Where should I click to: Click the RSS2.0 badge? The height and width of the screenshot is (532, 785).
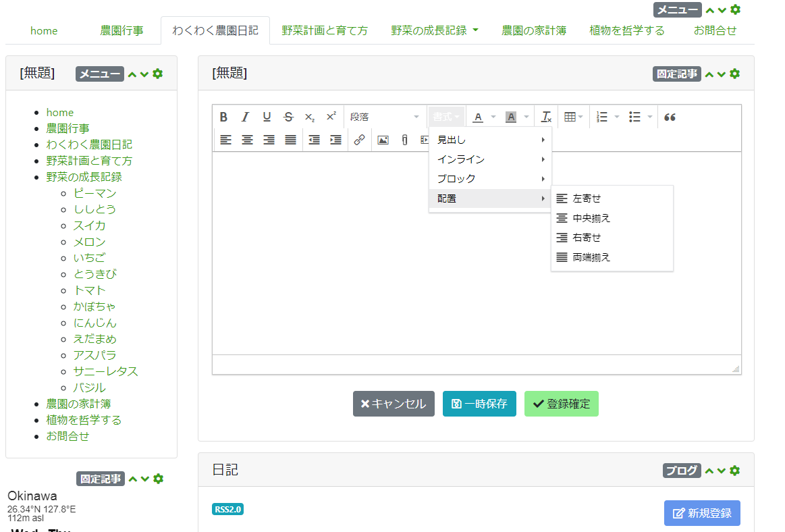227,510
